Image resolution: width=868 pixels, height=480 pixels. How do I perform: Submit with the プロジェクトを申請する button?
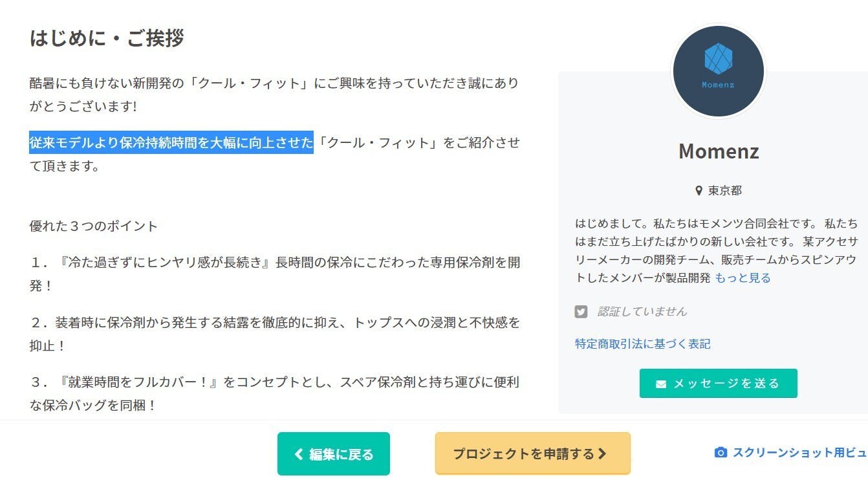(532, 454)
